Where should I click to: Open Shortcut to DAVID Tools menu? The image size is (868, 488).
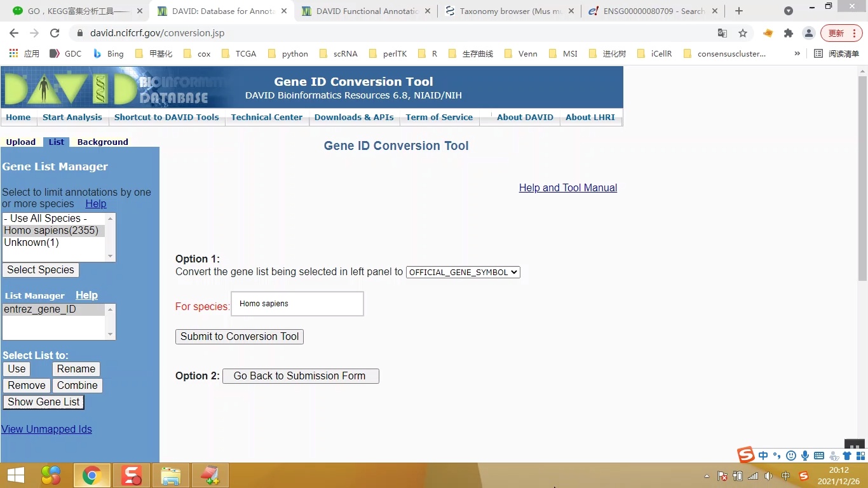tap(166, 117)
